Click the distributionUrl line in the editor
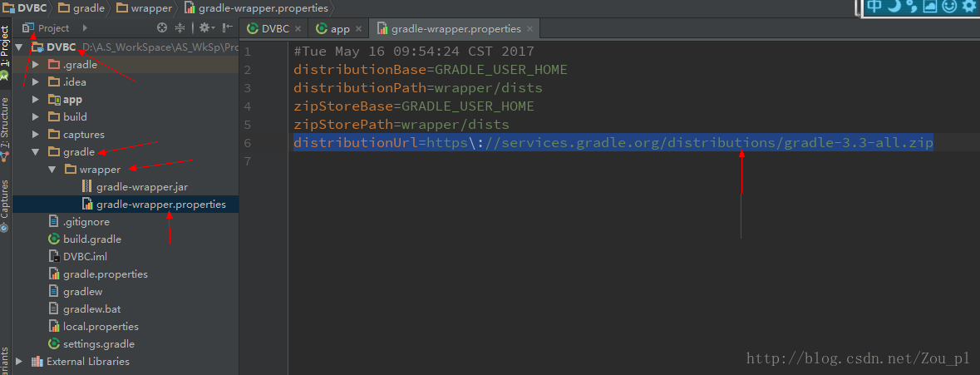Image resolution: width=980 pixels, height=375 pixels. click(x=613, y=143)
